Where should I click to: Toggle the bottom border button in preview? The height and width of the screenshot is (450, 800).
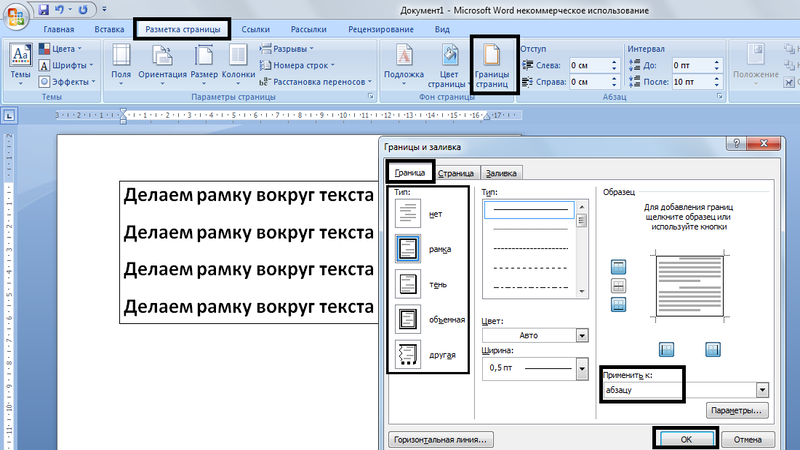618,305
